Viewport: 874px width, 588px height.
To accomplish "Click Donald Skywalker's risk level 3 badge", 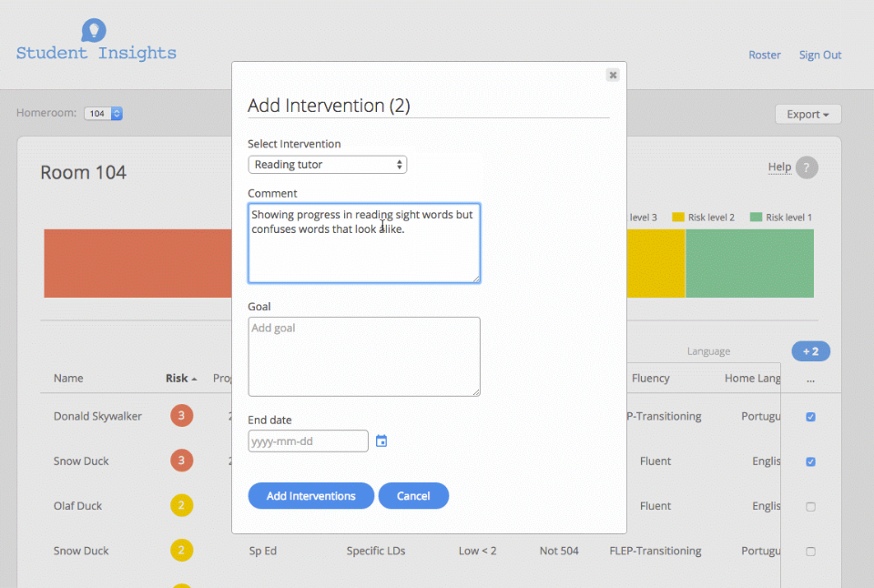I will [181, 416].
